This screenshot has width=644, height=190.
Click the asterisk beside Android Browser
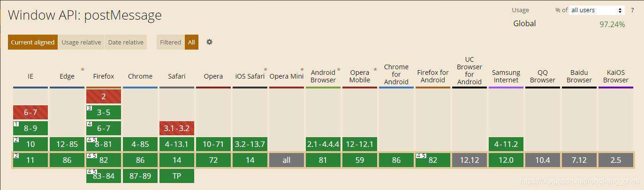click(x=339, y=70)
